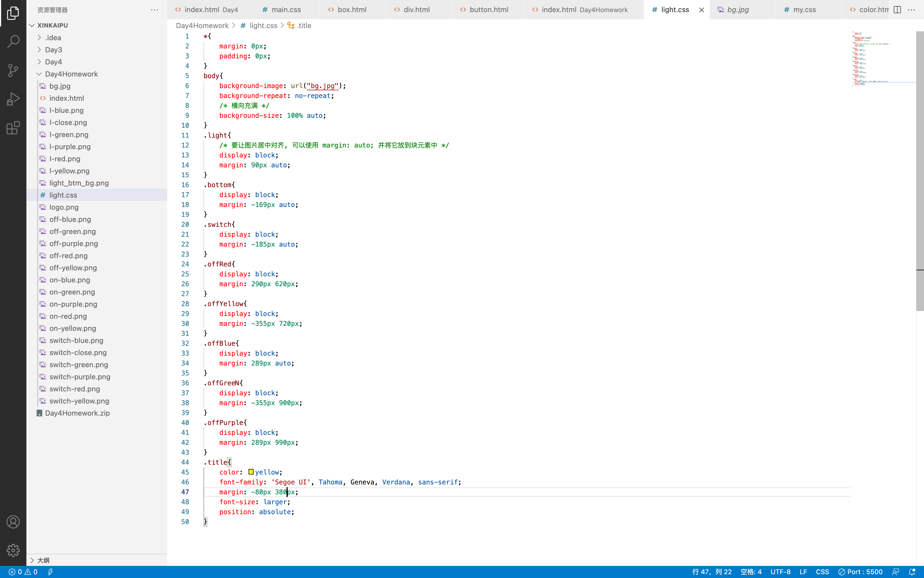Open Source Control view
Viewport: 924px width, 578px height.
pyautogui.click(x=13, y=70)
